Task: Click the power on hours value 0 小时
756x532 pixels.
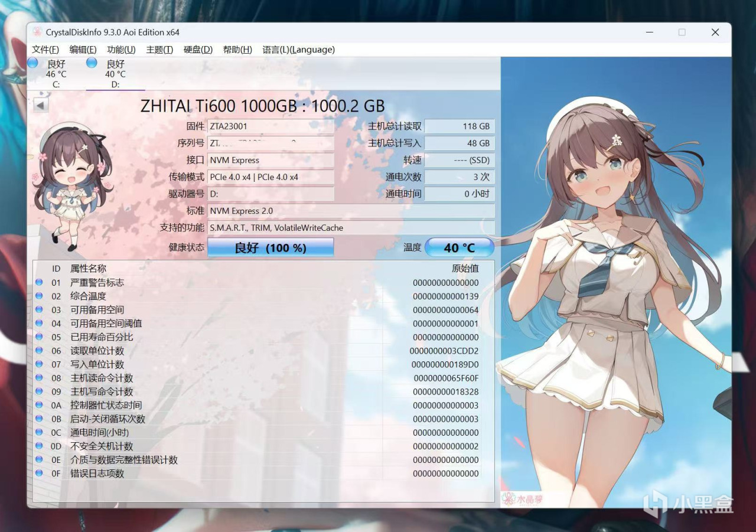Action: point(460,194)
